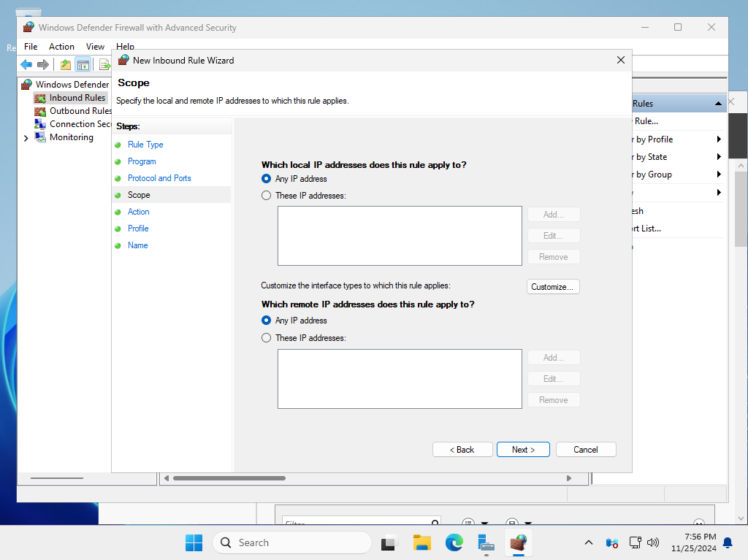This screenshot has width=748, height=560.
Task: Select Any IP address for local addresses
Action: point(265,178)
